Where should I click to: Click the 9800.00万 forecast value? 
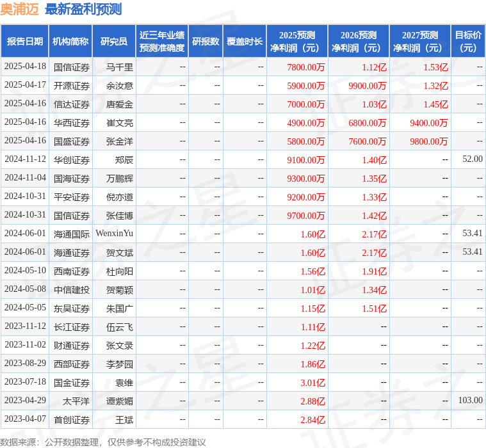[428, 141]
